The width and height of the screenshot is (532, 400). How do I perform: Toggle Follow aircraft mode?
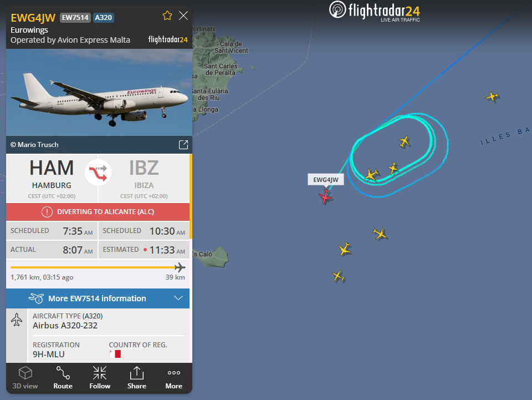pyautogui.click(x=100, y=378)
